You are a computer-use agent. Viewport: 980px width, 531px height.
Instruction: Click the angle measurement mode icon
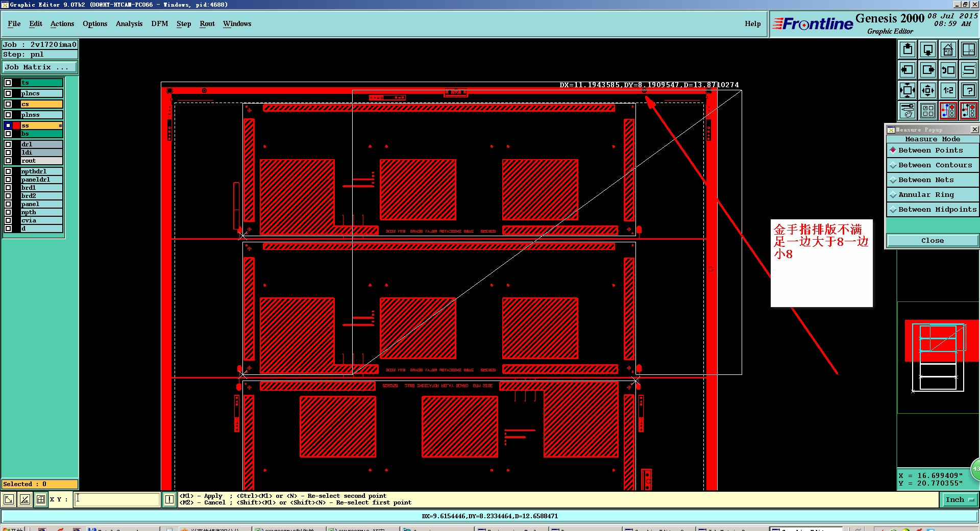point(24,499)
